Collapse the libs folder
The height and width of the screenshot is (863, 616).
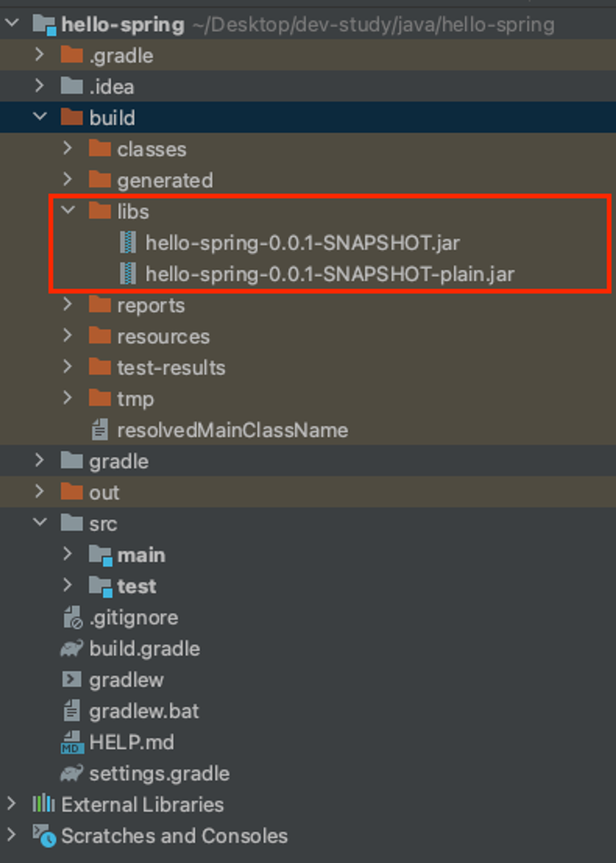pyautogui.click(x=68, y=210)
